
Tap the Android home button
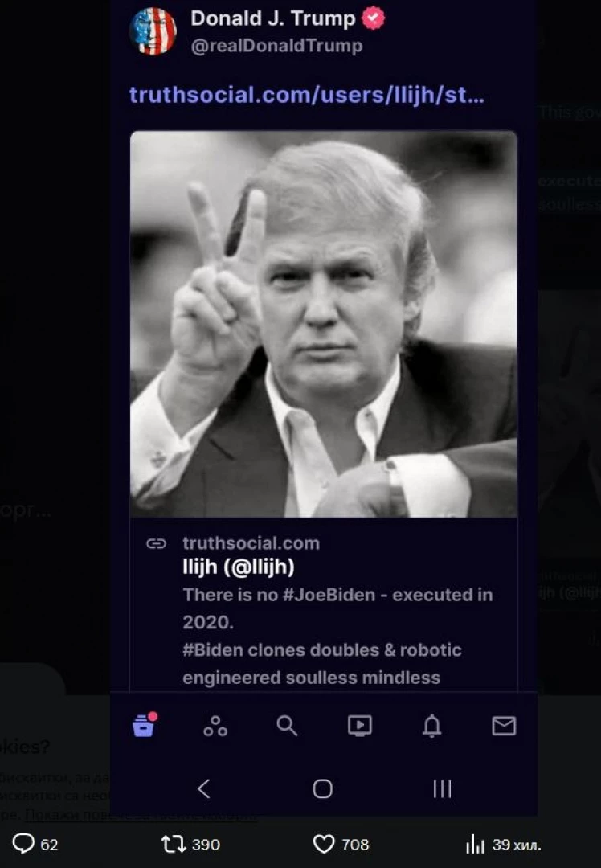[323, 788]
